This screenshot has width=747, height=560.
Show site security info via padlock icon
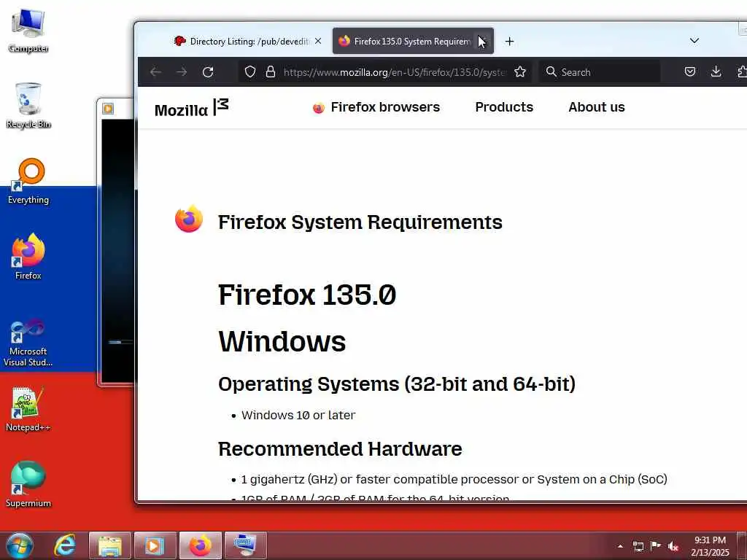[271, 72]
